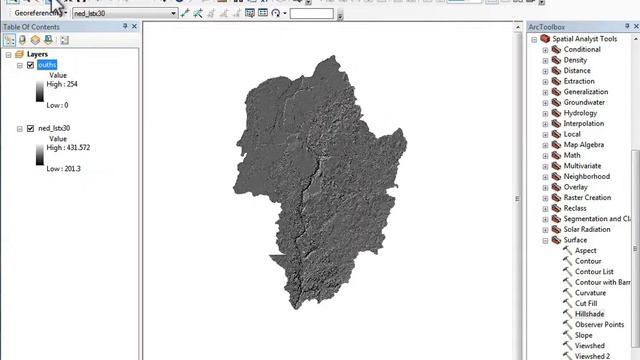Expand the Conditional toolset
Viewport: 640px width, 360px height.
pyautogui.click(x=545, y=50)
